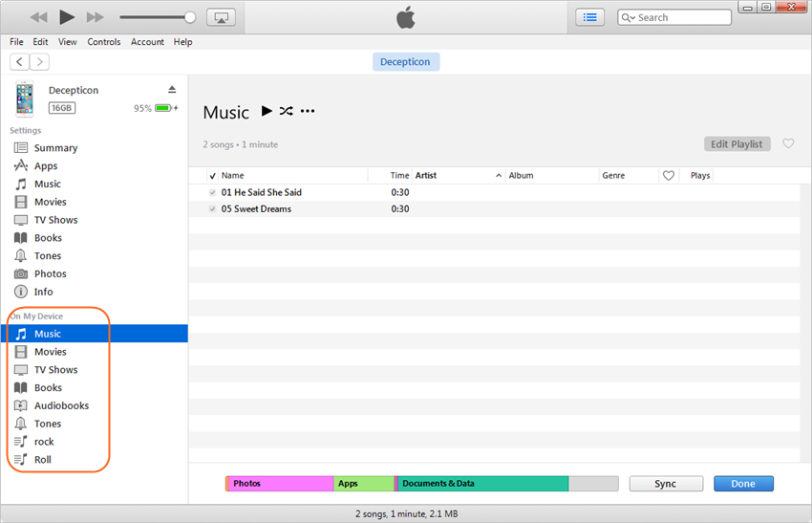The image size is (812, 523).
Task: Open the Controls menu
Action: 104,42
